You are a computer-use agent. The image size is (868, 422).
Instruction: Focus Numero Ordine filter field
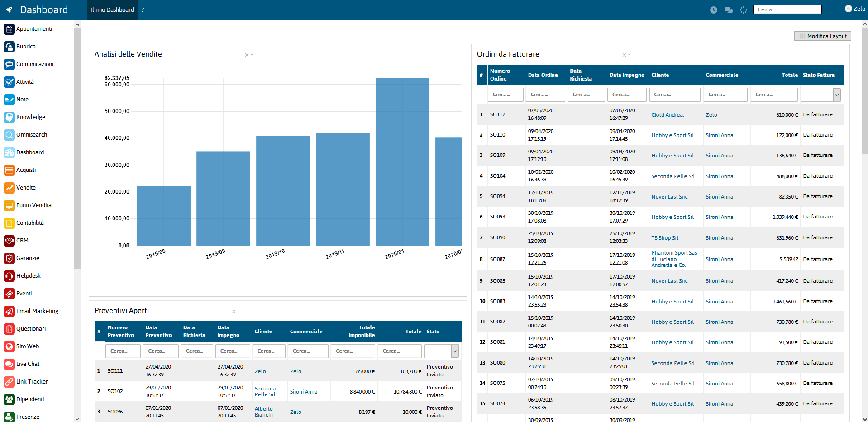coord(506,95)
